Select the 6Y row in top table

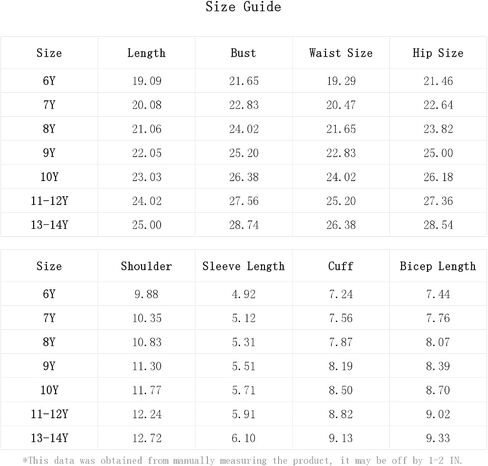243,81
